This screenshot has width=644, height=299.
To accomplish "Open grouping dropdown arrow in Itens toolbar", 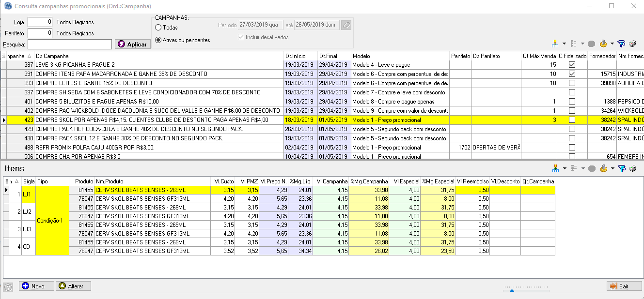I will click(565, 168).
